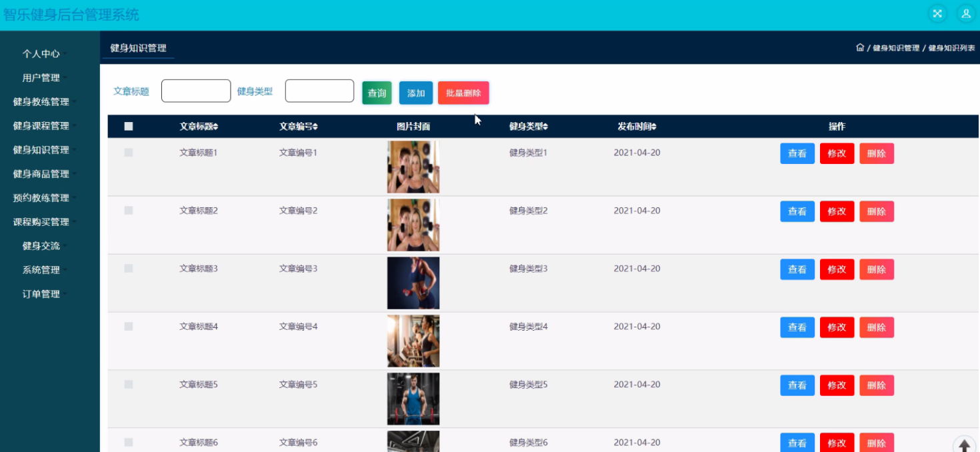The height and width of the screenshot is (452, 980).
Task: Check the box for 文章标题5 row
Action: pos(129,385)
